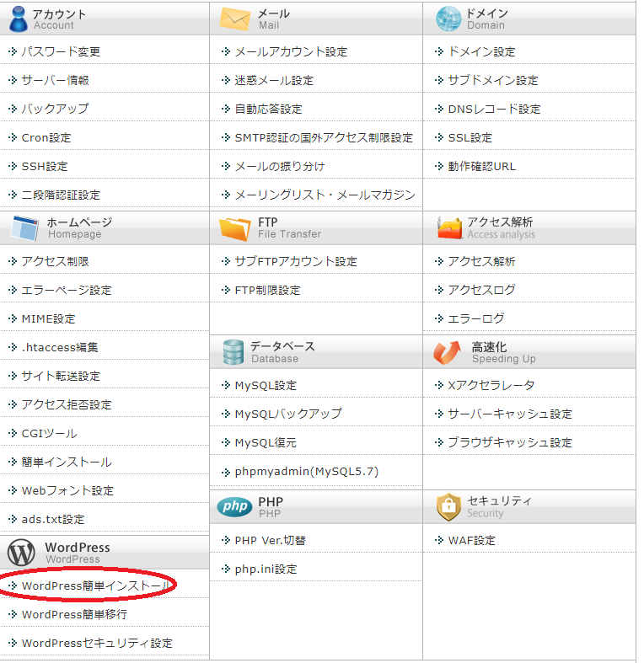This screenshot has width=644, height=663.
Task: Click the Speeding Up arrow icon
Action: tap(448, 352)
